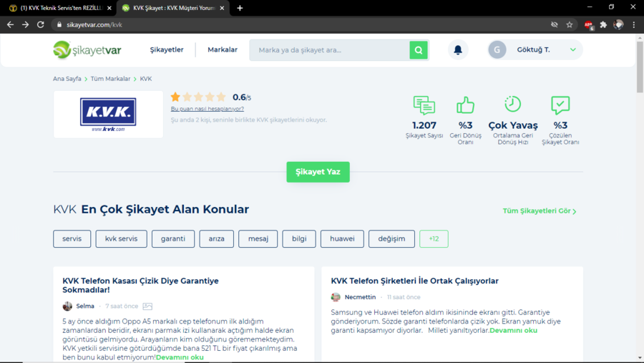Focus the Marka ya da şikayet ara field
Screen dimensions: 644x363
(x=329, y=50)
